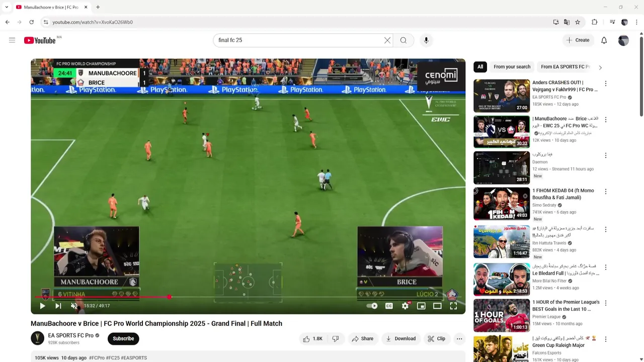Like the video
The height and width of the screenshot is (362, 644).
point(312,339)
